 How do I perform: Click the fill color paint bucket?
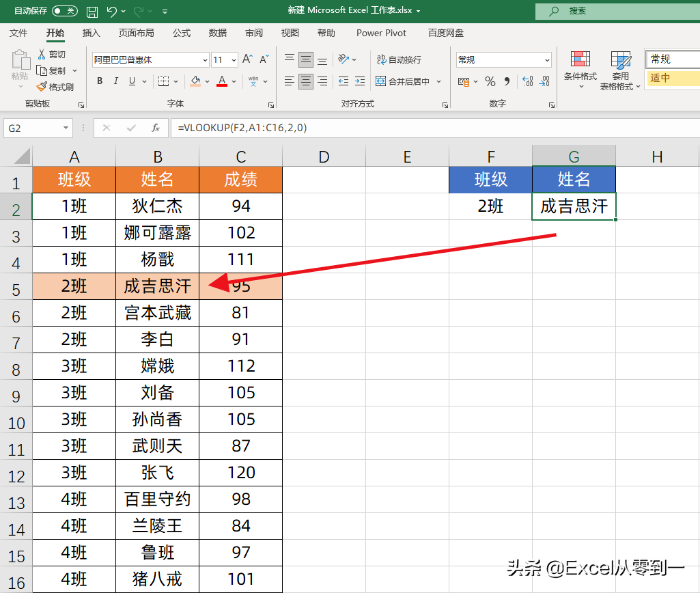pyautogui.click(x=195, y=81)
